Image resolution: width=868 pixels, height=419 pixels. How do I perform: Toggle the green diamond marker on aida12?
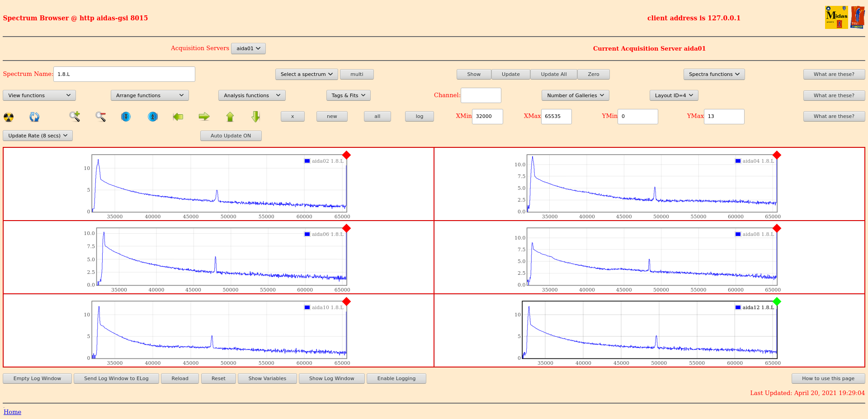(x=777, y=301)
